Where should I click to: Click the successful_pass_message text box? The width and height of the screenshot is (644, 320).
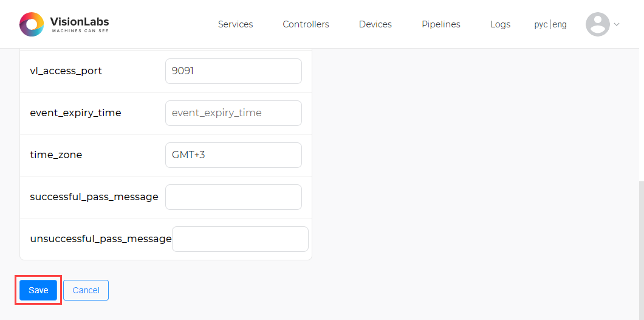[x=233, y=197]
